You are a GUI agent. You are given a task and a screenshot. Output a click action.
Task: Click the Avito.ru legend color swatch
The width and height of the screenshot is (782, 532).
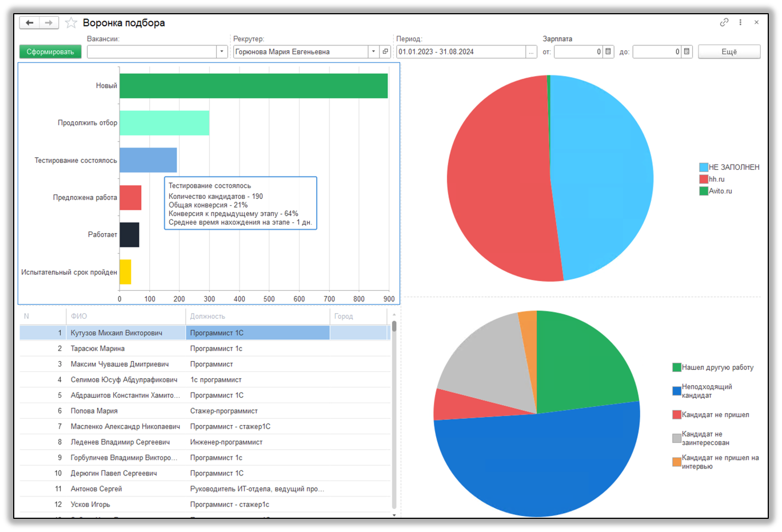click(704, 191)
